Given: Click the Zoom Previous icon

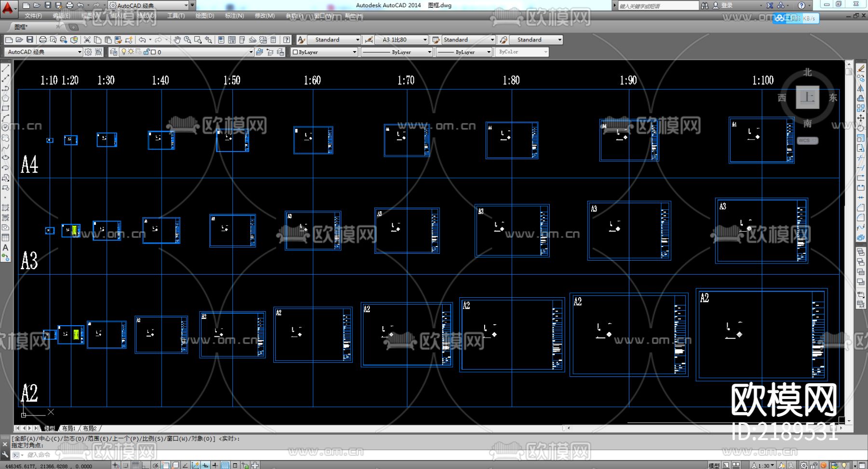Looking at the screenshot, I should click(208, 40).
